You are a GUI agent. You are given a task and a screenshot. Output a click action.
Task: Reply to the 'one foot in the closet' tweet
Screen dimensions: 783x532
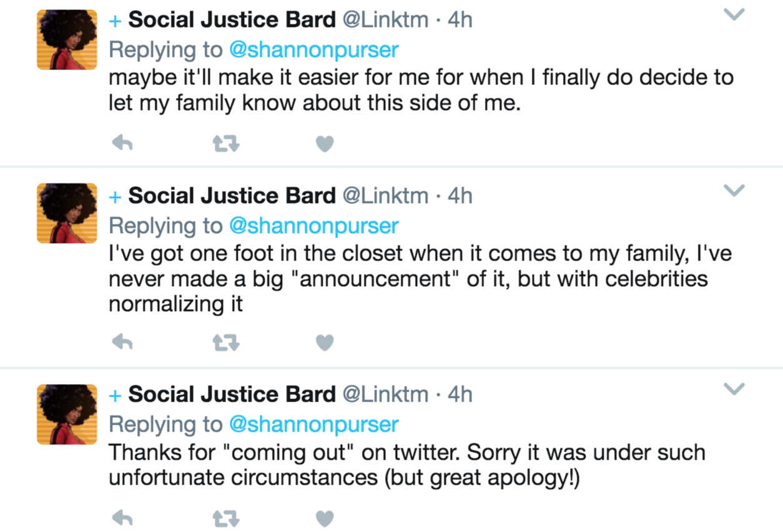tap(122, 342)
